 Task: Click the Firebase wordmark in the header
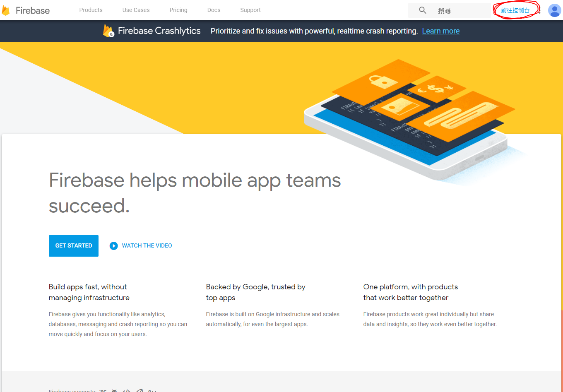[x=33, y=10]
